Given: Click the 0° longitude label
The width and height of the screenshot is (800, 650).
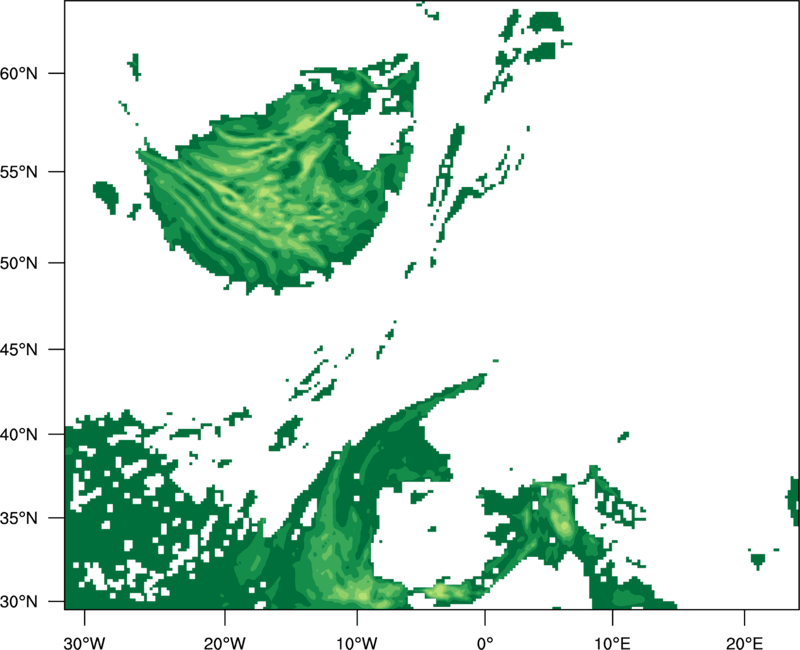Looking at the screenshot, I should 485,643.
